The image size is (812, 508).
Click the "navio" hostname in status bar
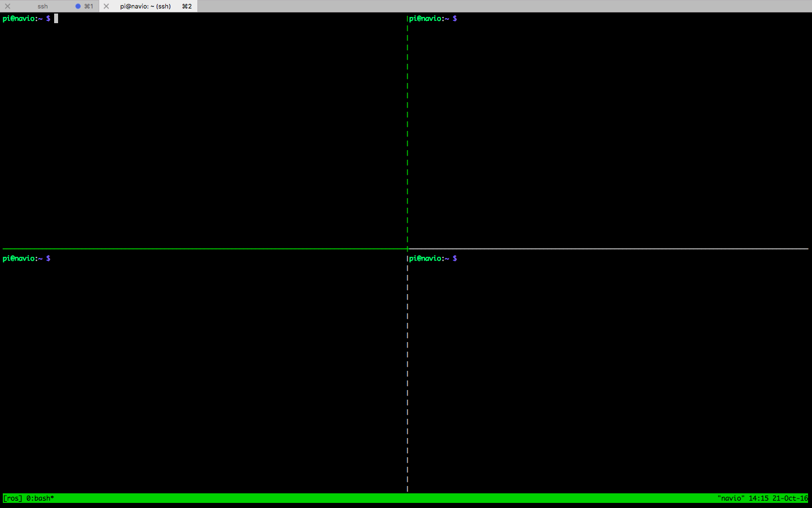pos(731,498)
